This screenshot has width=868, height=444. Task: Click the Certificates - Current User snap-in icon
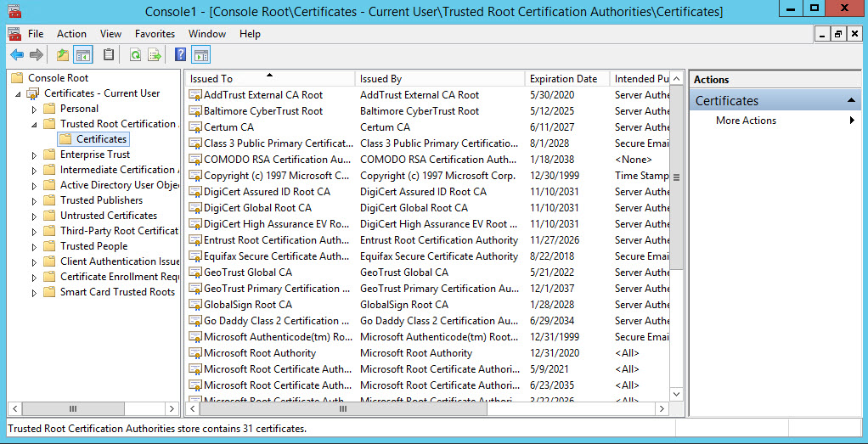33,93
